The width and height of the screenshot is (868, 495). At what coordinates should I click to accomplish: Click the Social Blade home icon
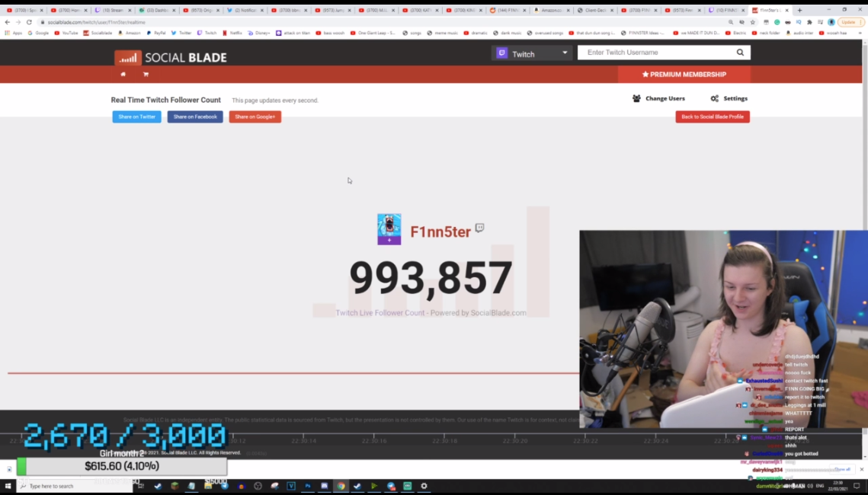[x=123, y=74]
